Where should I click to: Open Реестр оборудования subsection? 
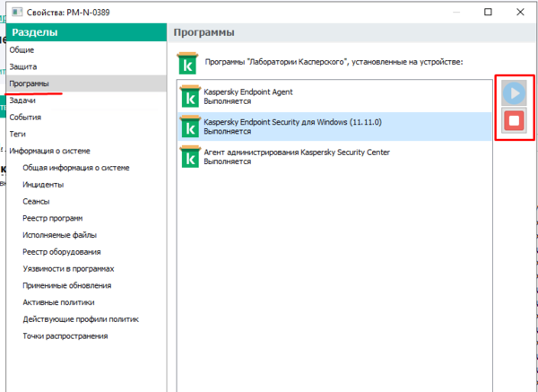62,252
